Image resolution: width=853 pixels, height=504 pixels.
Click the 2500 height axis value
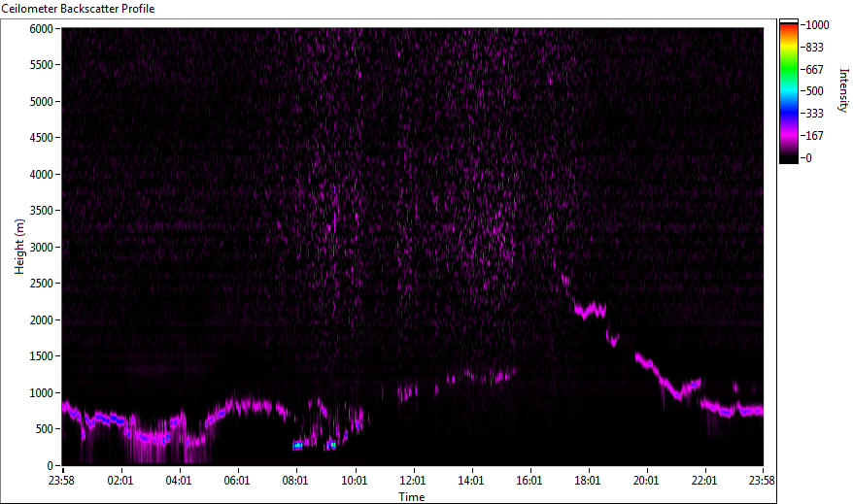click(42, 284)
